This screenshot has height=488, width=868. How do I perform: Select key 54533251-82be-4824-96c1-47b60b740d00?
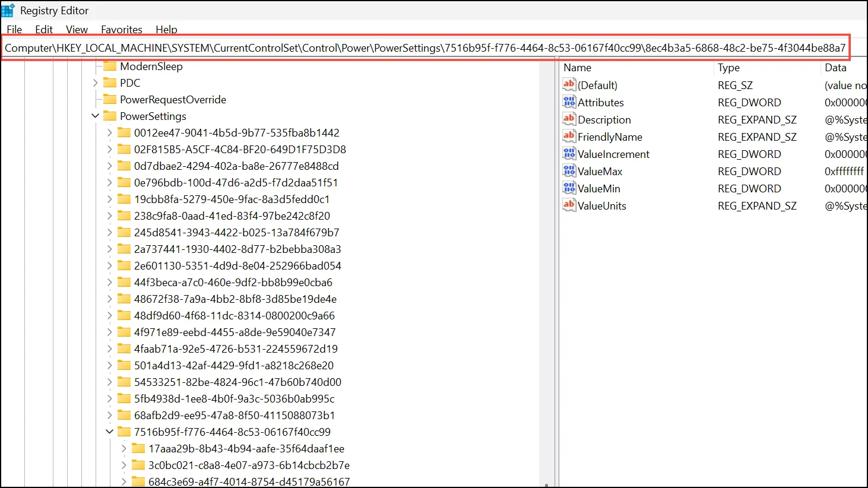[237, 382]
